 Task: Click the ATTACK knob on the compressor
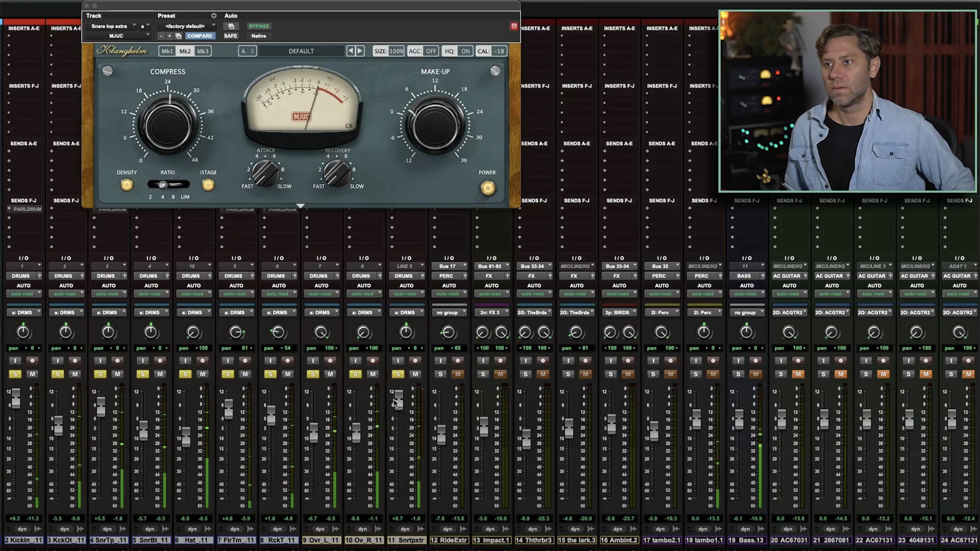pyautogui.click(x=265, y=173)
